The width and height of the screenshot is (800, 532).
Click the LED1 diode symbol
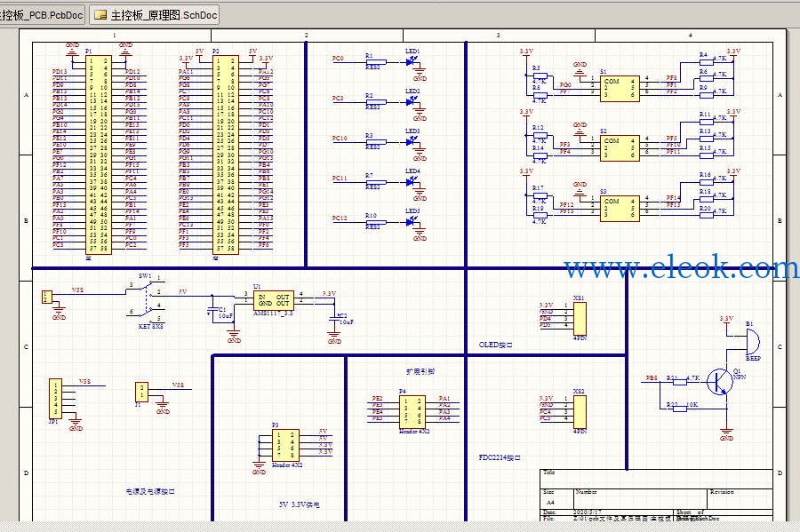pos(412,61)
